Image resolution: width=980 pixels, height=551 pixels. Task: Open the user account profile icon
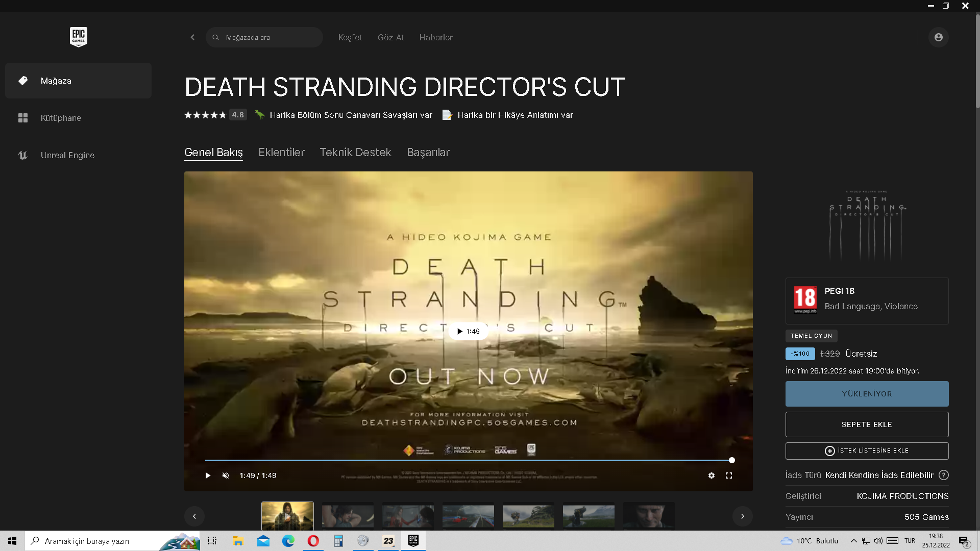[938, 37]
